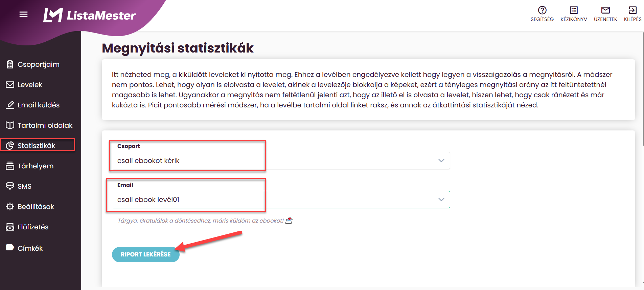Go to Előfizetés menu label

click(x=33, y=227)
